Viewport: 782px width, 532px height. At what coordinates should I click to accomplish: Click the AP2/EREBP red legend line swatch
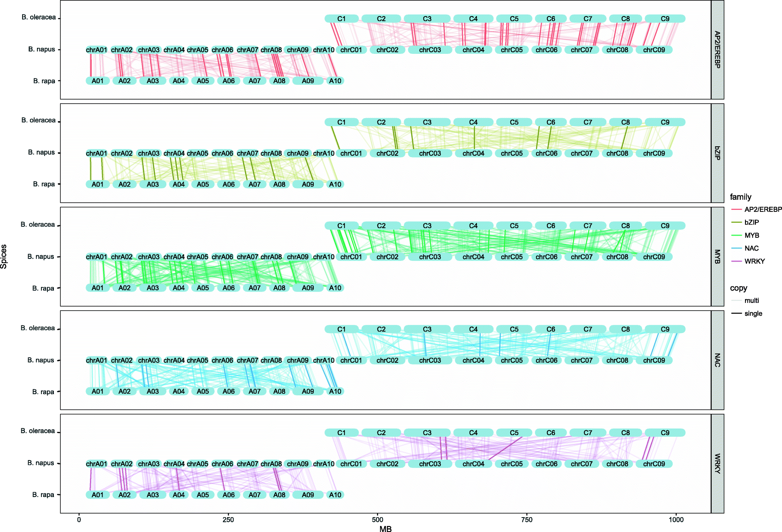pos(736,209)
